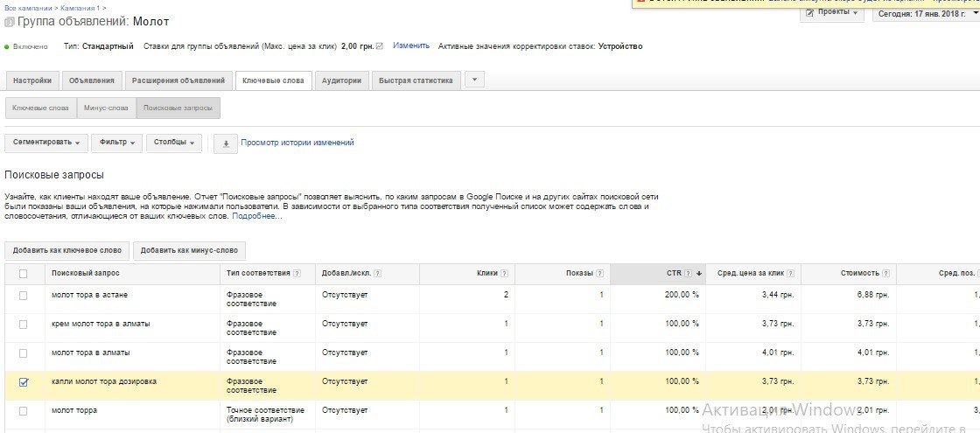Open the Столбцы dropdown
Screen dimensions: 980x433
click(x=174, y=143)
